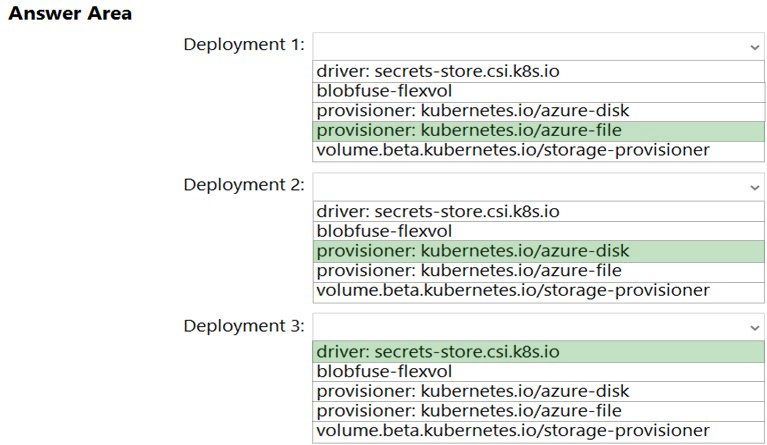Expand the Deployment 2 dropdown chevron
The image size is (767, 445).
pos(754,187)
